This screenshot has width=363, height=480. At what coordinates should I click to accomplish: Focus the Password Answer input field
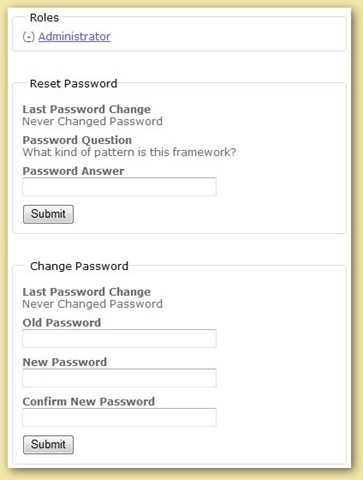pyautogui.click(x=119, y=187)
